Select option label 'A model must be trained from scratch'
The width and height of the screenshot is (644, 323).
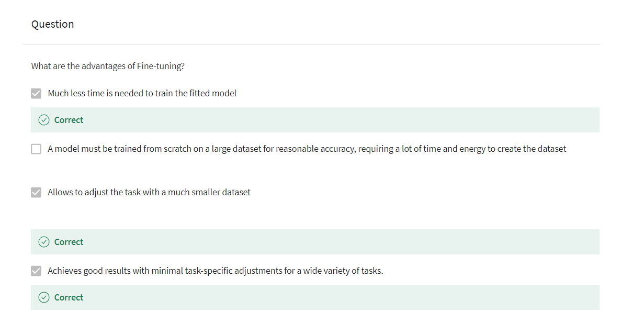(x=307, y=149)
